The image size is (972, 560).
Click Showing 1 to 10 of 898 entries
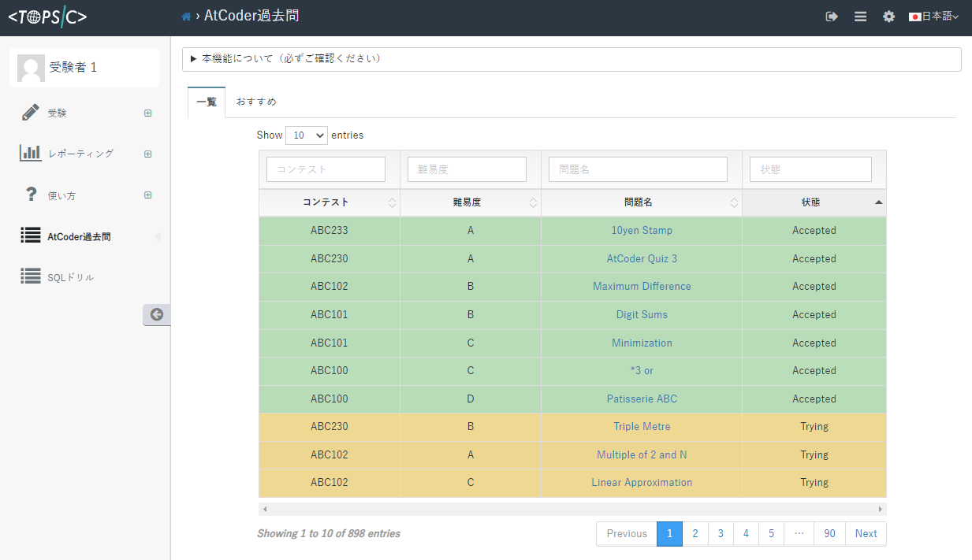[x=329, y=533]
